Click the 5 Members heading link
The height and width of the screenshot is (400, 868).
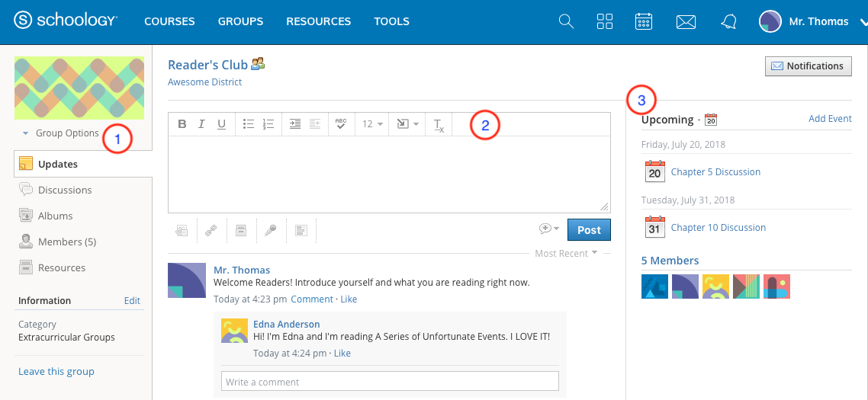(x=670, y=261)
